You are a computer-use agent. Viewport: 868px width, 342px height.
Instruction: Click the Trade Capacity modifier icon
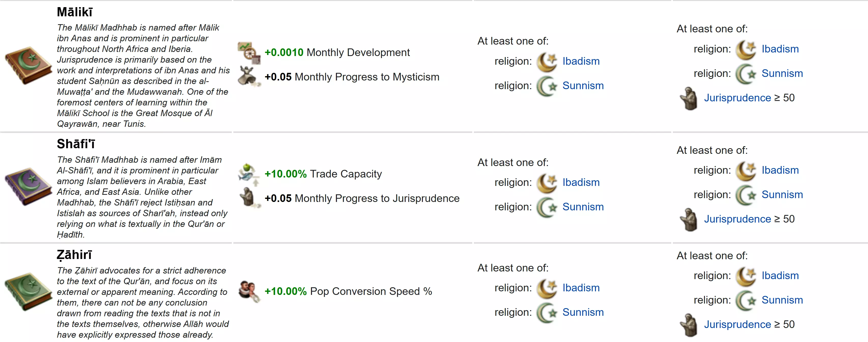249,174
